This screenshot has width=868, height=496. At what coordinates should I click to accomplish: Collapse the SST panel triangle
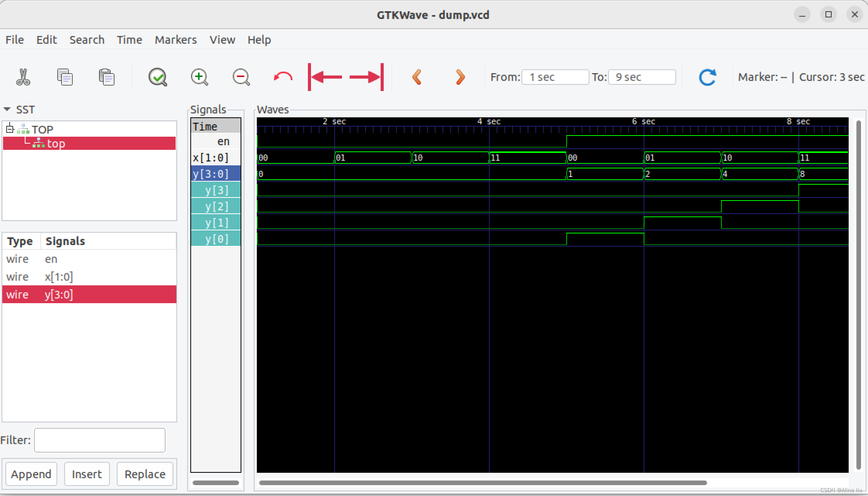7,110
